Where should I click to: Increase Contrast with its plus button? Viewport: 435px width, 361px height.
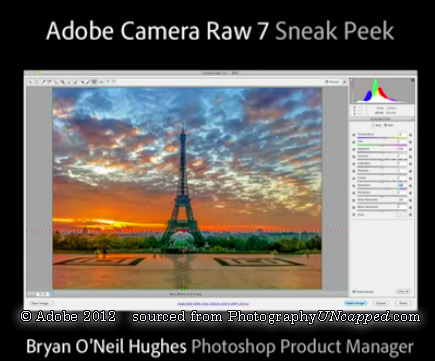click(x=410, y=157)
